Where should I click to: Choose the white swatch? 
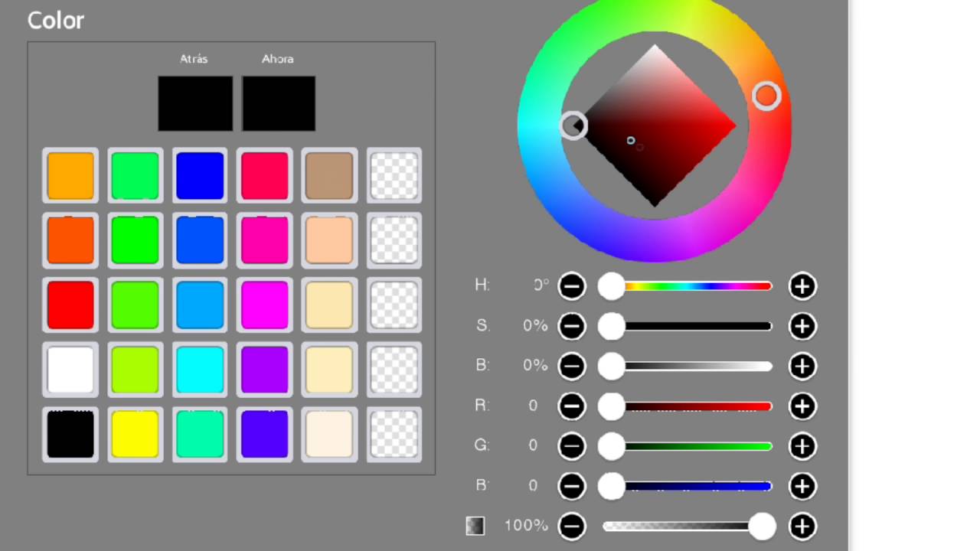tap(70, 370)
